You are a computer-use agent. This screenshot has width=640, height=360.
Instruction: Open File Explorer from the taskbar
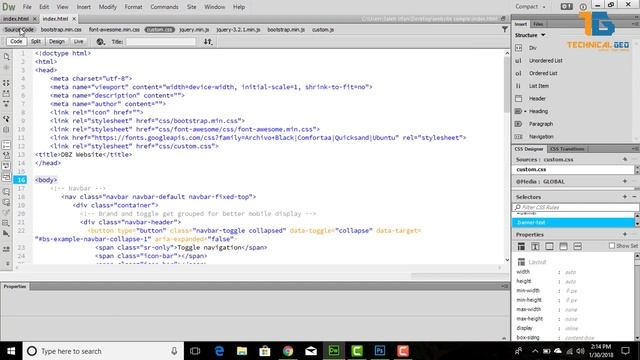pyautogui.click(x=242, y=351)
